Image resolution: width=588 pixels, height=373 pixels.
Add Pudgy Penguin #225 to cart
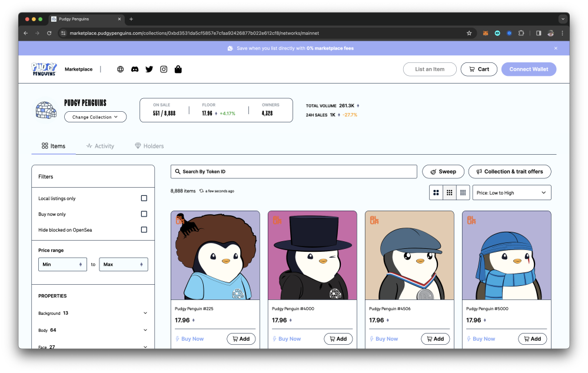pos(241,339)
